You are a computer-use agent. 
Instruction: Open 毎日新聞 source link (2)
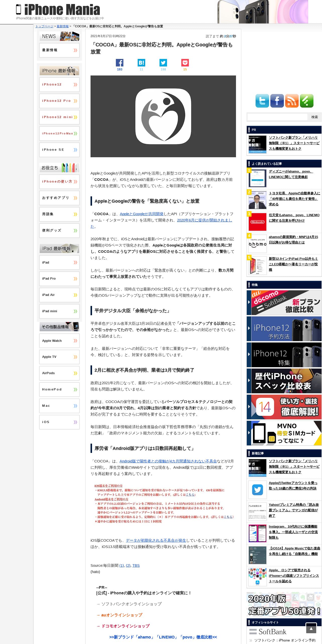[x=128, y=566]
